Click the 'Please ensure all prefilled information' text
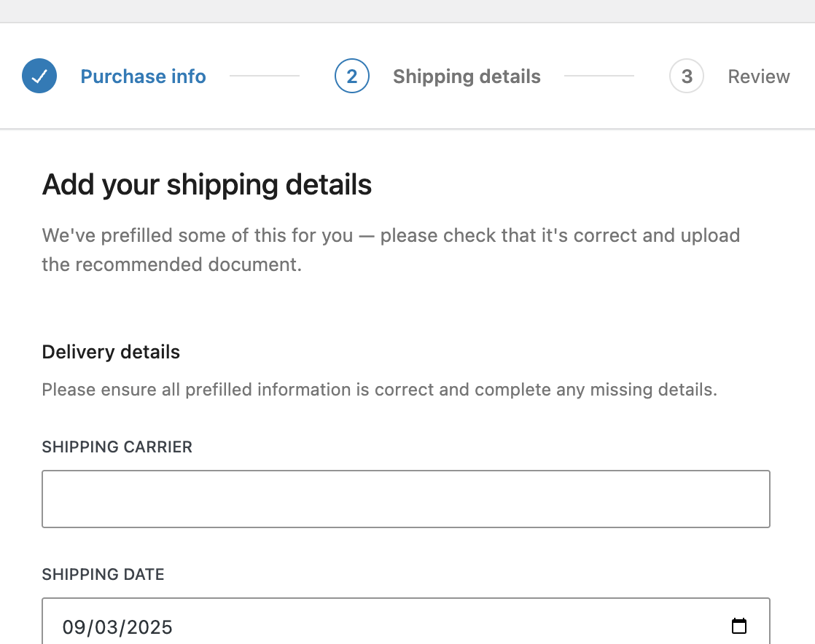This screenshot has height=644, width=815. [379, 390]
